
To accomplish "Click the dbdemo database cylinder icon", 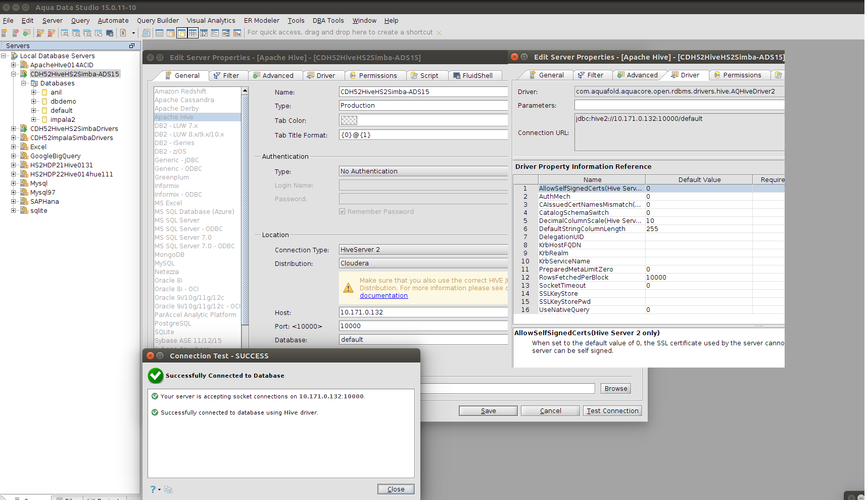I will click(44, 101).
